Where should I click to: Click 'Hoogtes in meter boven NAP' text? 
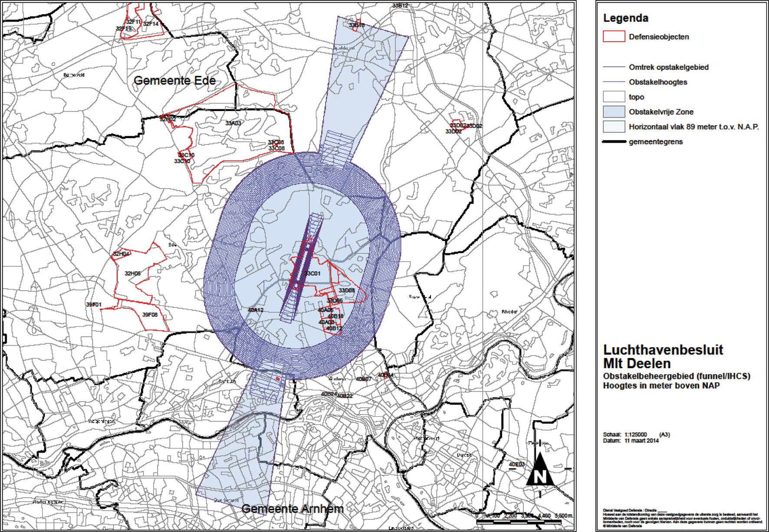click(x=661, y=385)
